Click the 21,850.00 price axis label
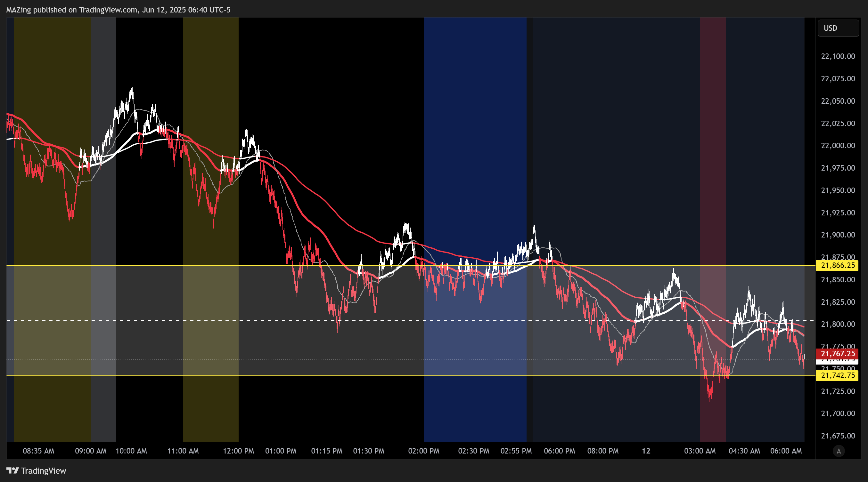The image size is (868, 482). [838, 280]
